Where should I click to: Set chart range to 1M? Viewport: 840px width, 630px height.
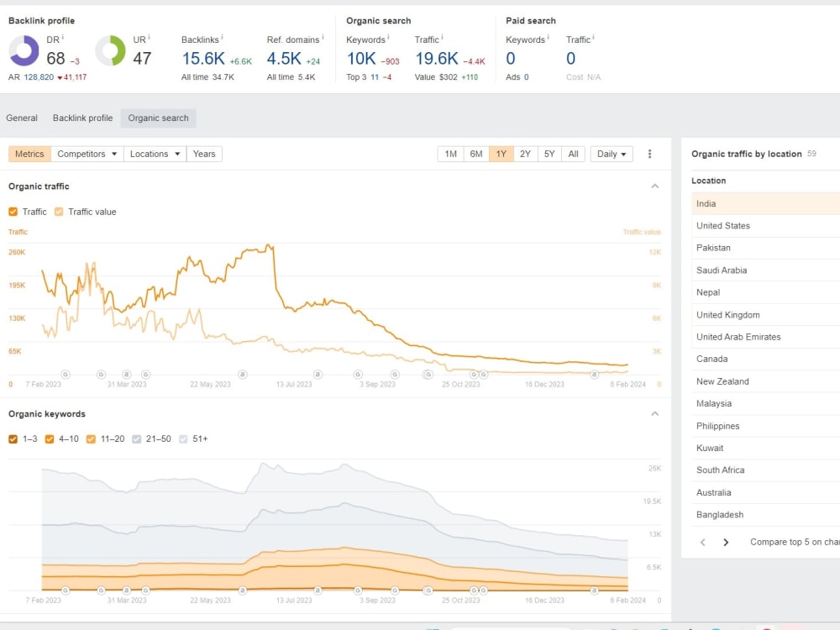pos(450,154)
